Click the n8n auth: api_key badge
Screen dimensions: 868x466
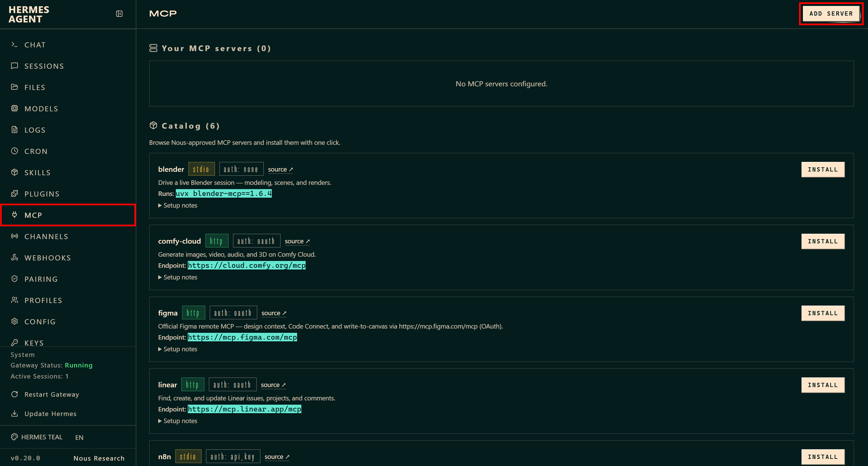(x=233, y=457)
